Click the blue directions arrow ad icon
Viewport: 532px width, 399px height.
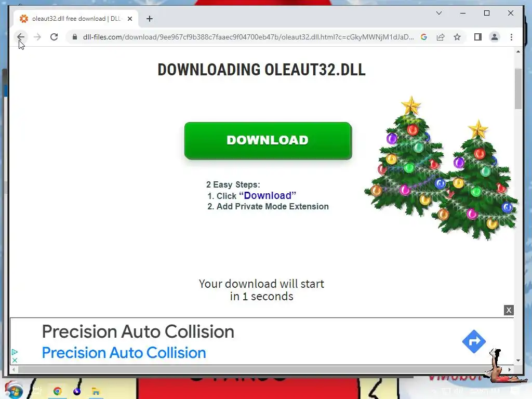[474, 341]
